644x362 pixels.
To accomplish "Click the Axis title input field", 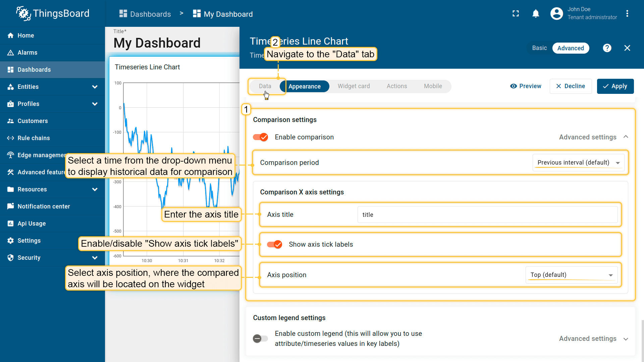I will pos(487,215).
